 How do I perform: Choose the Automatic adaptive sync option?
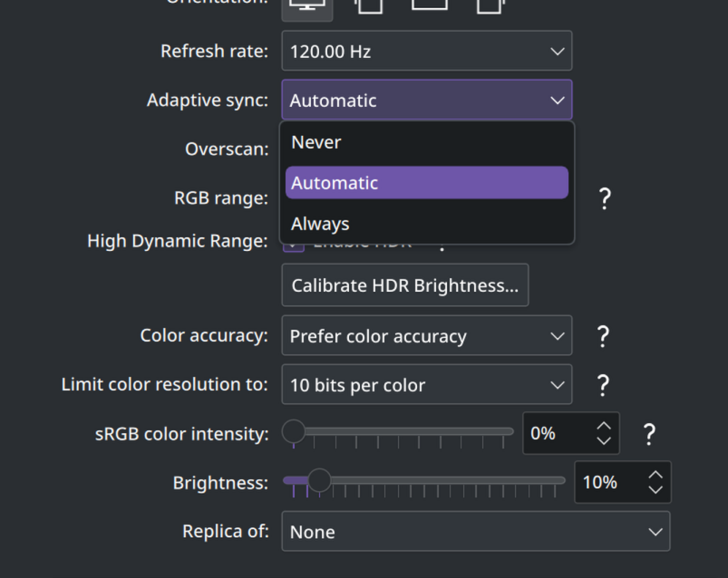(426, 183)
